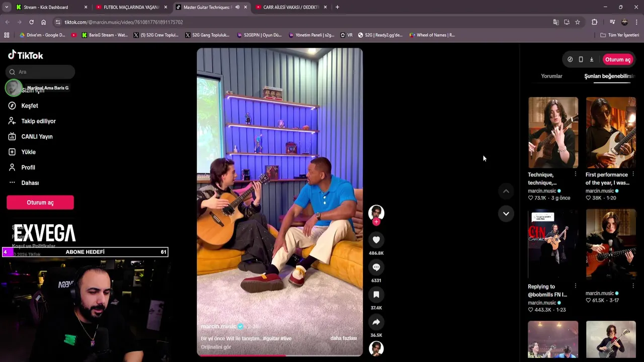Seek along the red video progress bar
This screenshot has height=362, width=644.
280,355
